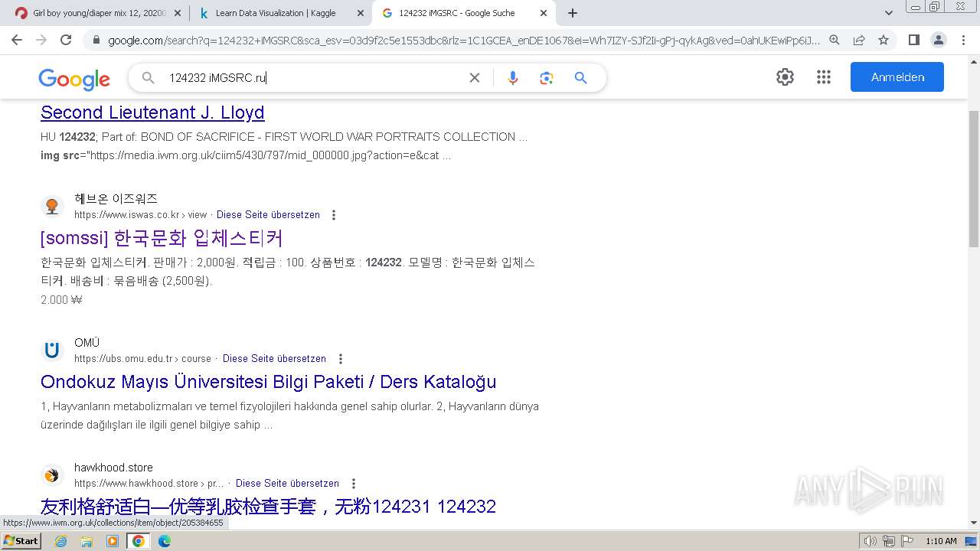Open File Explorer from taskbar
980x551 pixels.
click(87, 541)
